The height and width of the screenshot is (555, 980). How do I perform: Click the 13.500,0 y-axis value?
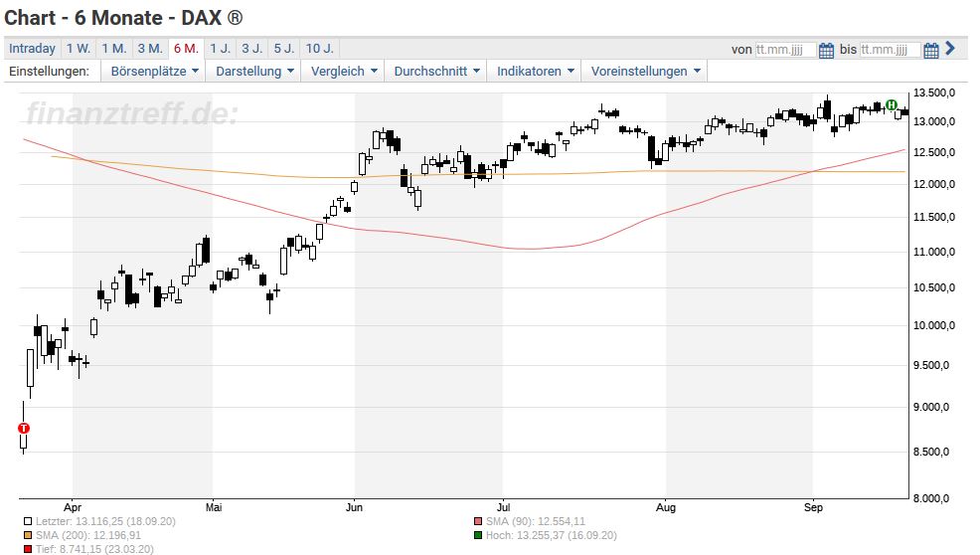(x=934, y=92)
